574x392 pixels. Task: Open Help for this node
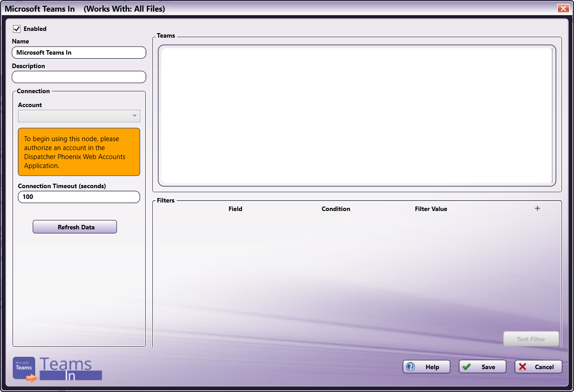coord(427,367)
